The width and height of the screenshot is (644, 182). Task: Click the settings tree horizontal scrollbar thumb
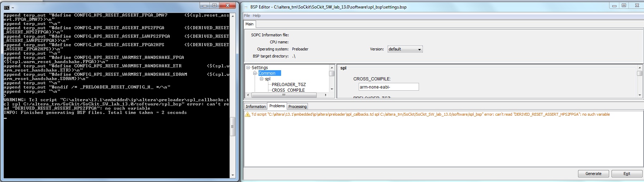[284, 95]
